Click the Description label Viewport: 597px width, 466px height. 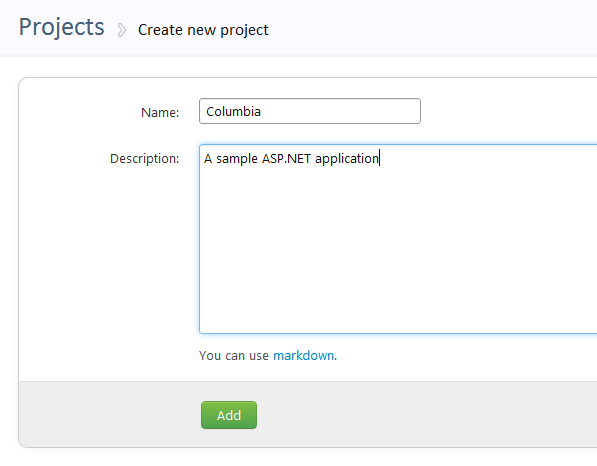(144, 158)
